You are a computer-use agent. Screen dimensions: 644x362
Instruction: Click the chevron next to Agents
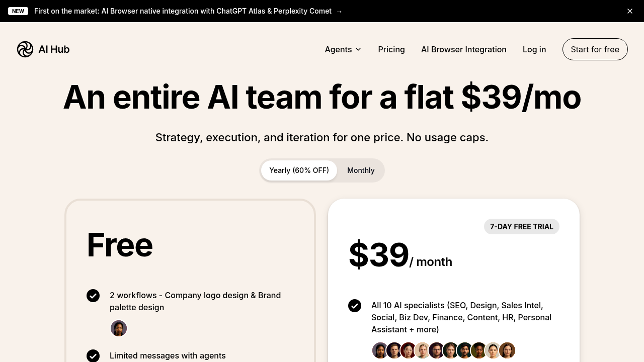pyautogui.click(x=358, y=49)
